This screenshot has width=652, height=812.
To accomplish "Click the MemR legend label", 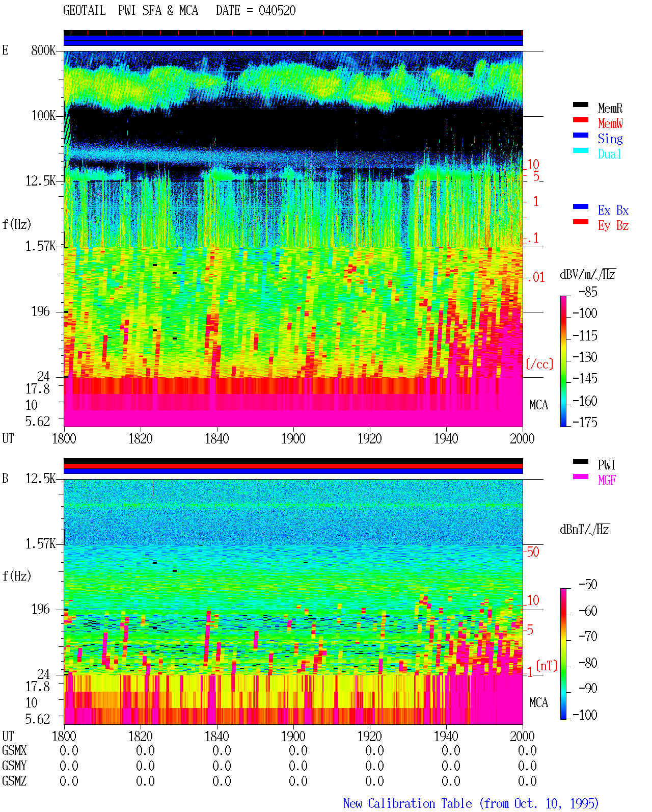I will (x=610, y=108).
